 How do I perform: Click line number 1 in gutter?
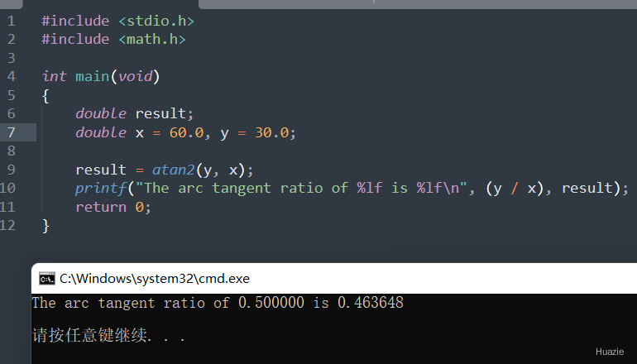tap(11, 21)
